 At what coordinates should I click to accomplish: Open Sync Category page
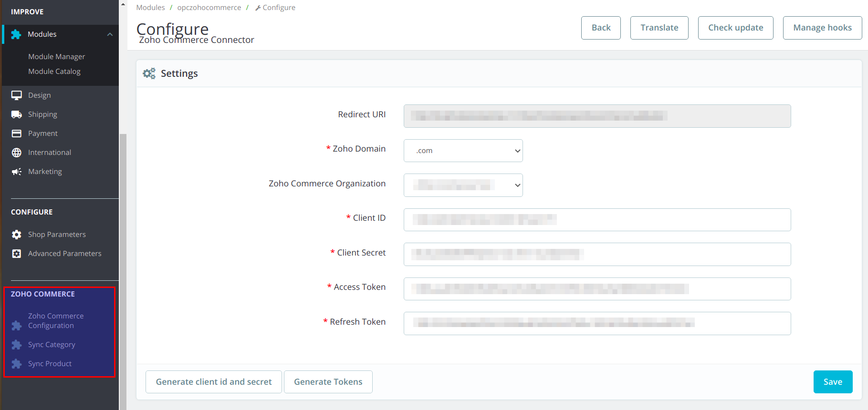[52, 345]
